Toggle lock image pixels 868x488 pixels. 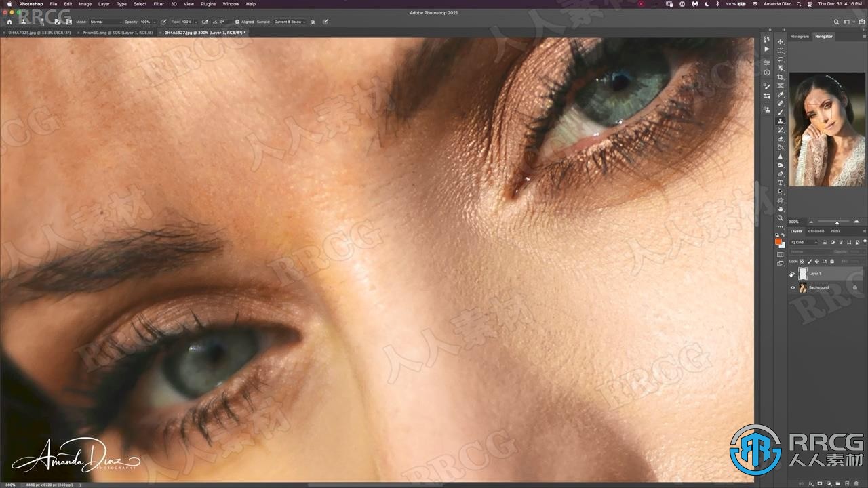click(x=810, y=261)
